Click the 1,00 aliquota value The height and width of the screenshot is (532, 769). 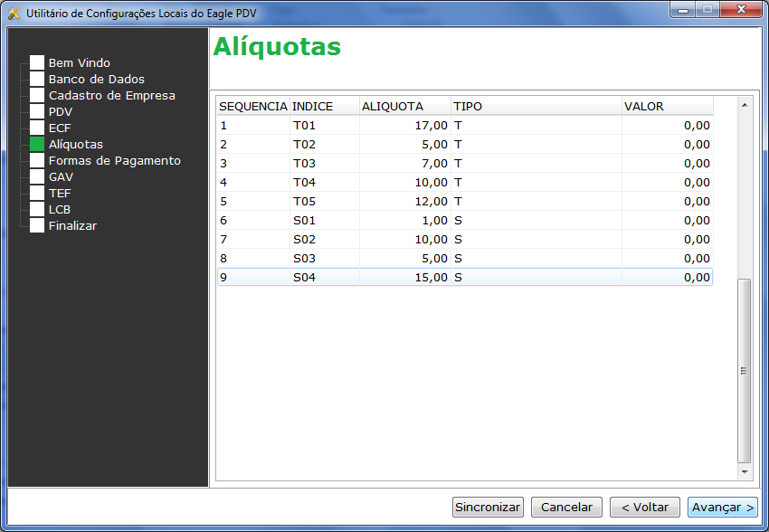pyautogui.click(x=434, y=221)
